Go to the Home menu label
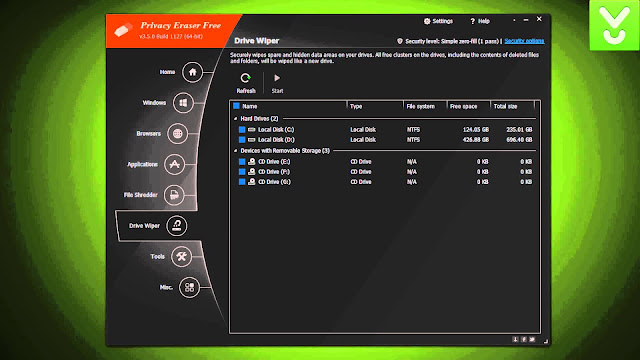Viewport: 640px width, 360px height. click(167, 72)
